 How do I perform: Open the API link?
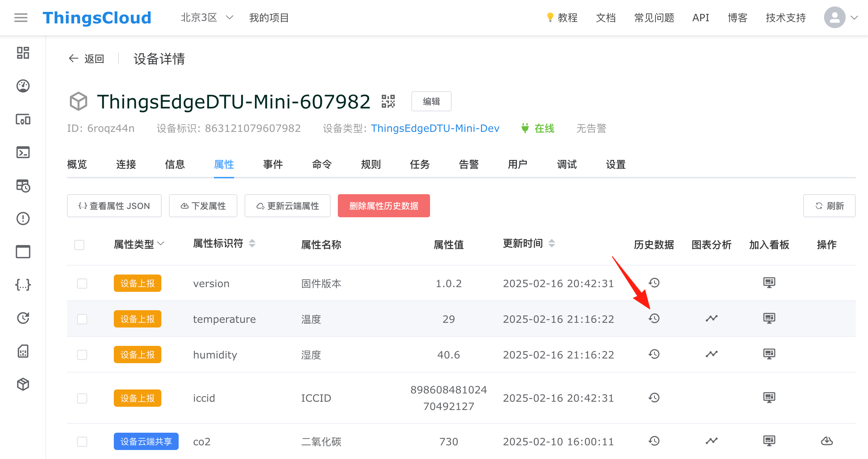point(701,18)
